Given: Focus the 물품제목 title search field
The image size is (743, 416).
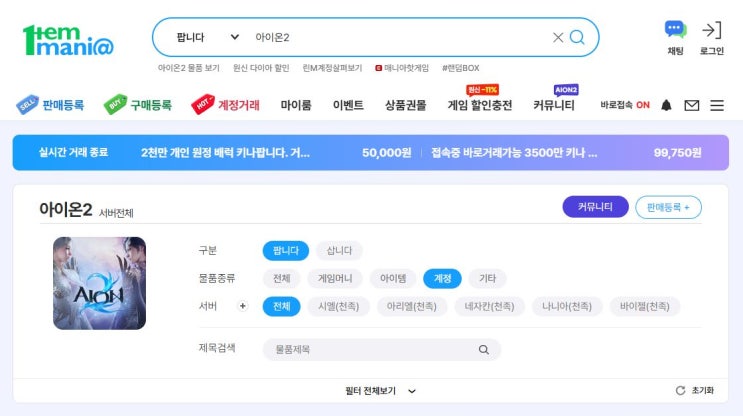Looking at the screenshot, I should [x=381, y=350].
